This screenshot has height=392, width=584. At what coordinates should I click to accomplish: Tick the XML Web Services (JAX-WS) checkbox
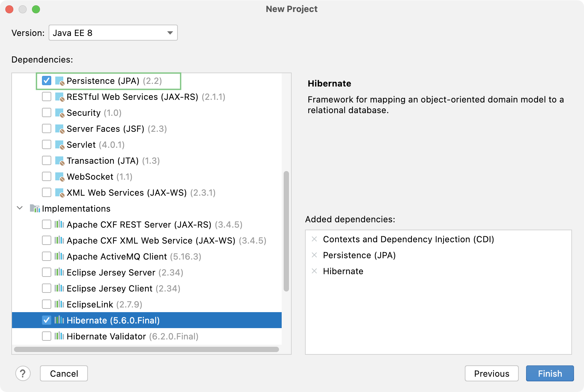tap(47, 192)
